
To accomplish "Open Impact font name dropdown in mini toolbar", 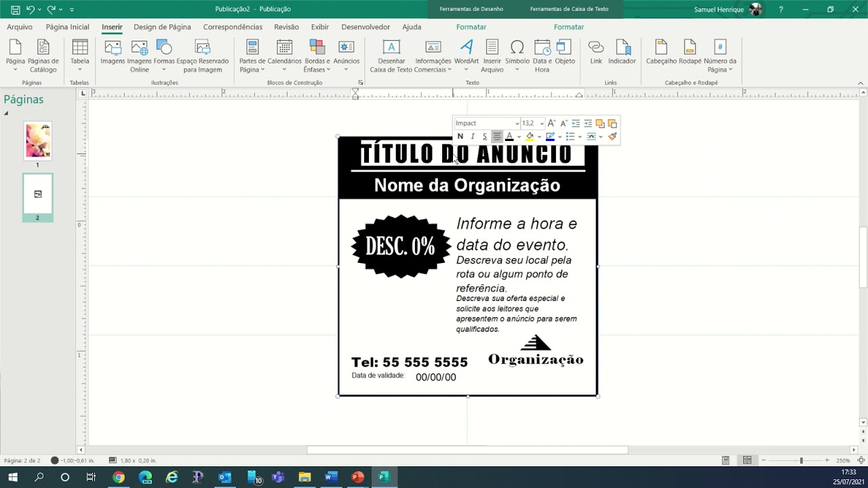I will pyautogui.click(x=517, y=123).
